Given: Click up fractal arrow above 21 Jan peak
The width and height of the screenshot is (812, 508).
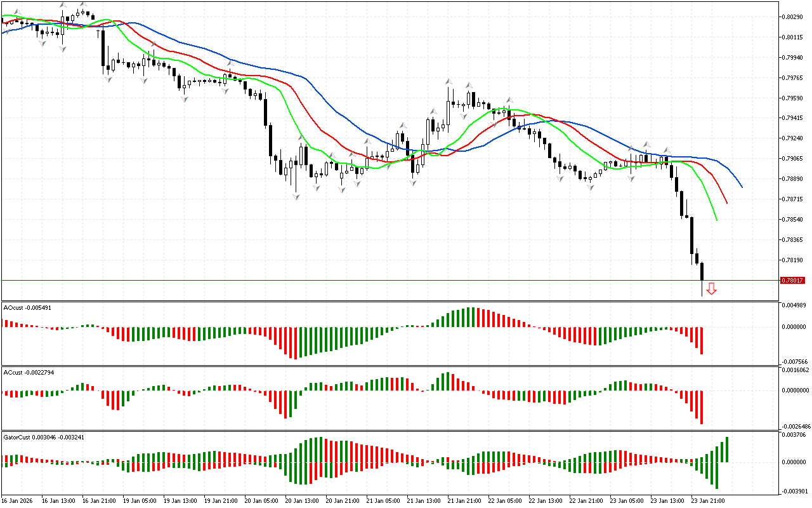Looking at the screenshot, I should 448,82.
